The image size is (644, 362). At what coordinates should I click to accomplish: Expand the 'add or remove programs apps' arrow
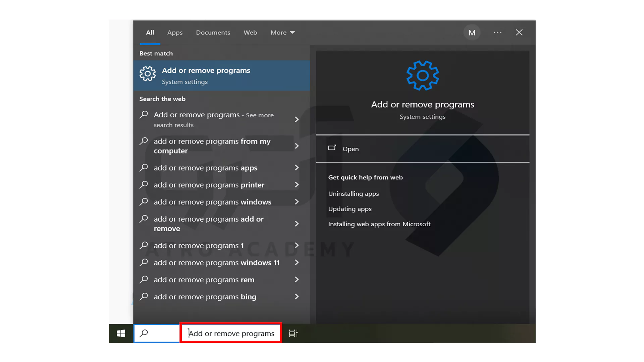pos(297,168)
